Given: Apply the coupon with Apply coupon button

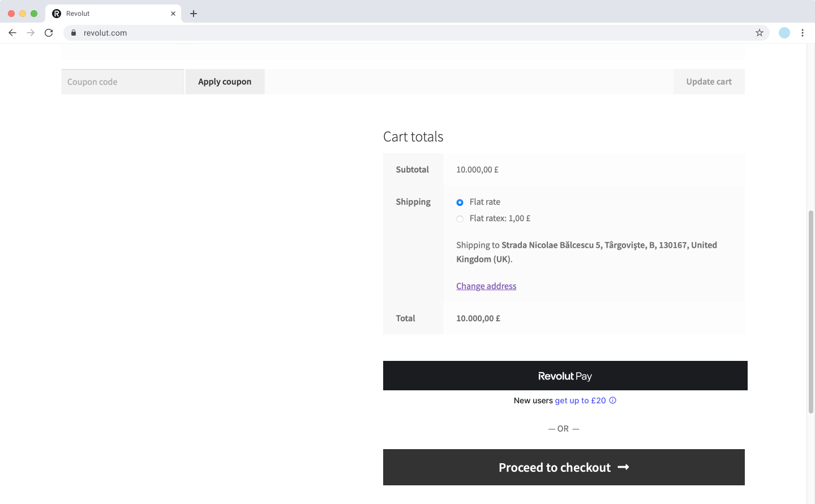Looking at the screenshot, I should [x=225, y=81].
